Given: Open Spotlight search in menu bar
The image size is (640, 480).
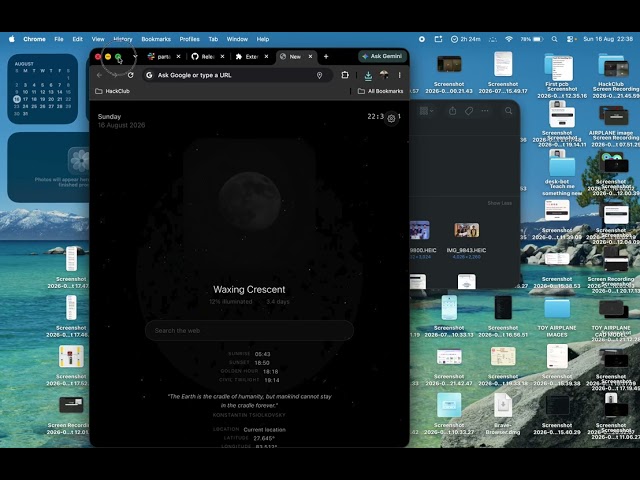Looking at the screenshot, I should pos(554,39).
